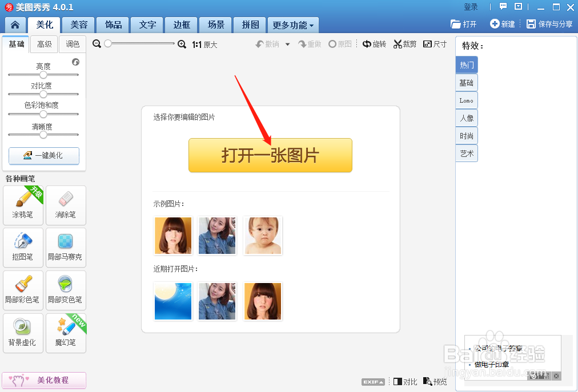Switch to the 美容 tab
The image size is (578, 392).
click(x=79, y=25)
